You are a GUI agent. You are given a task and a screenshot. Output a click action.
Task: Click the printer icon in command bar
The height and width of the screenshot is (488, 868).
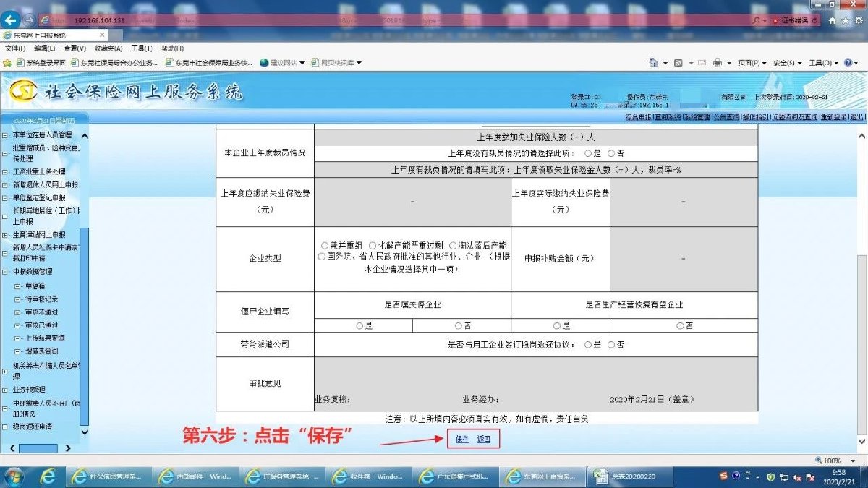(718, 63)
